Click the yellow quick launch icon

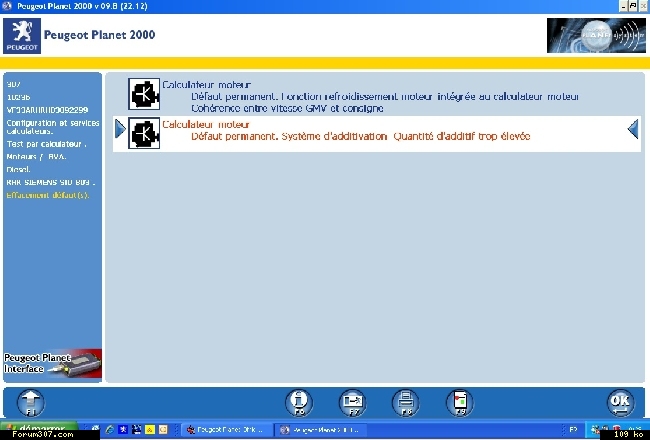pos(150,430)
